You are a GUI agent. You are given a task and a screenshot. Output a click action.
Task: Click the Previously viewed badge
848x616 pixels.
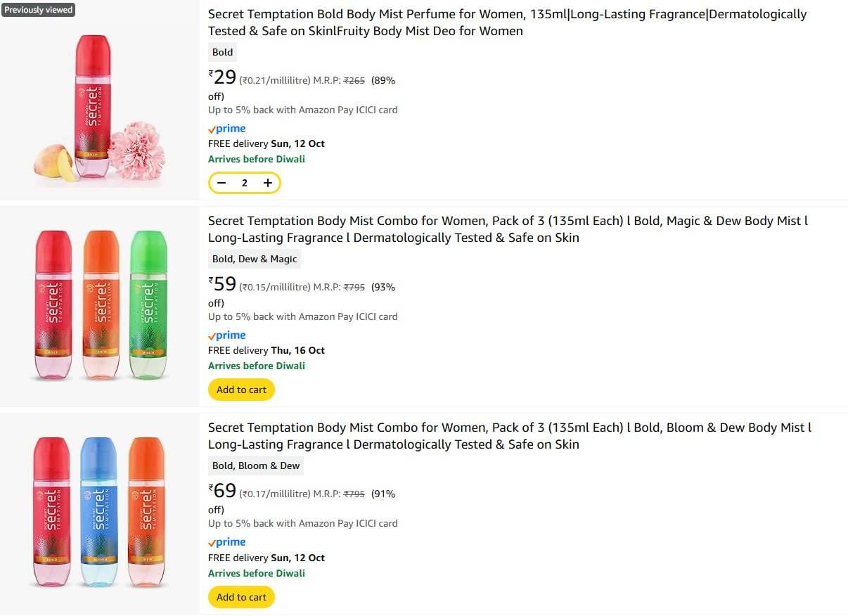38,10
